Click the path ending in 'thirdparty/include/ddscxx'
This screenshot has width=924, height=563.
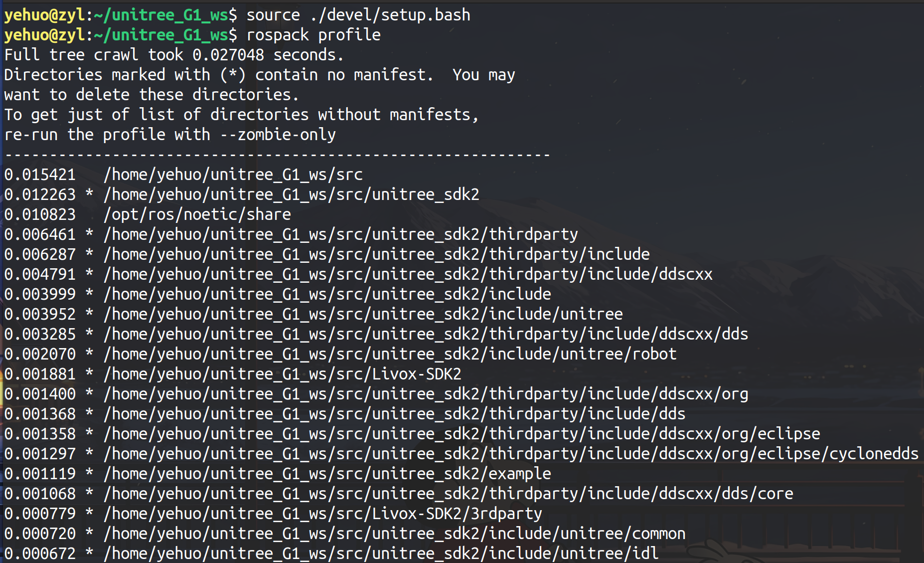tap(408, 274)
